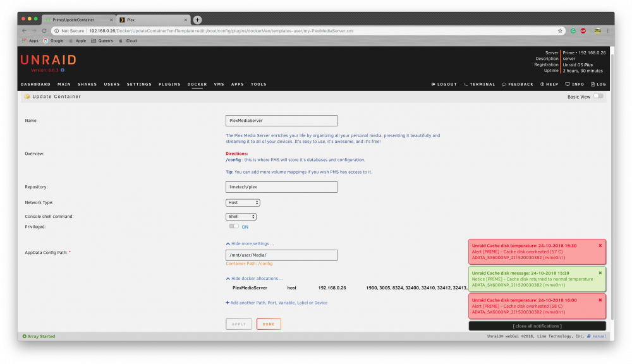Open the Plugins menu
This screenshot has width=632, height=364.
(x=169, y=84)
